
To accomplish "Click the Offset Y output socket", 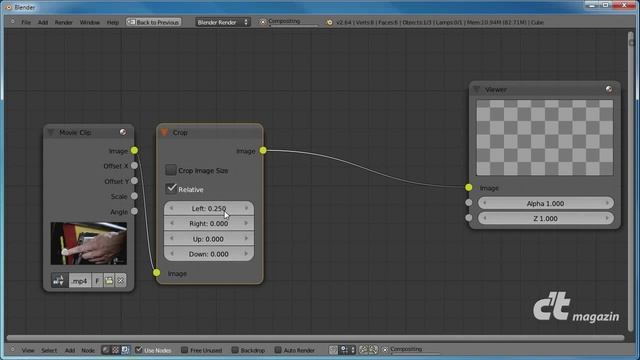I will (134, 181).
